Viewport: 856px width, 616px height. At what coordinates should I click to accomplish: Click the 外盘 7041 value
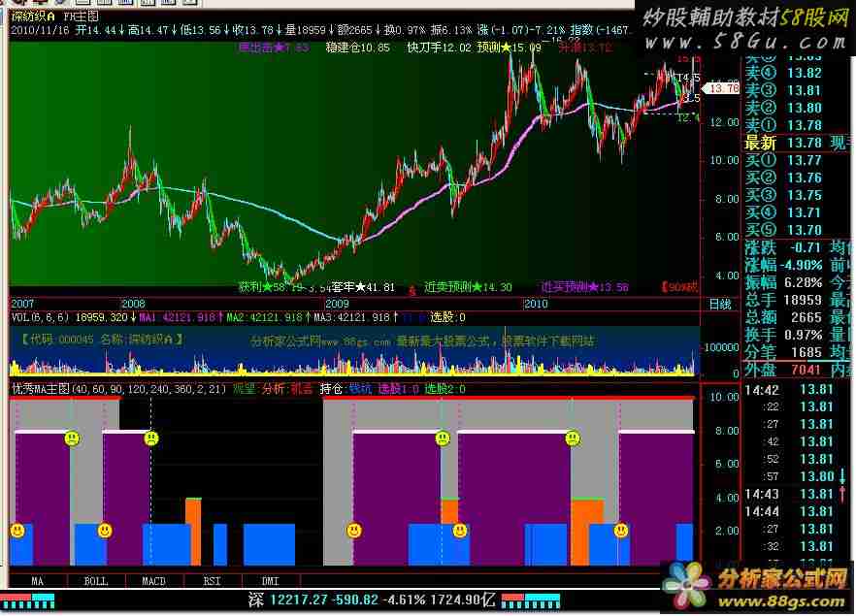pyautogui.click(x=807, y=370)
